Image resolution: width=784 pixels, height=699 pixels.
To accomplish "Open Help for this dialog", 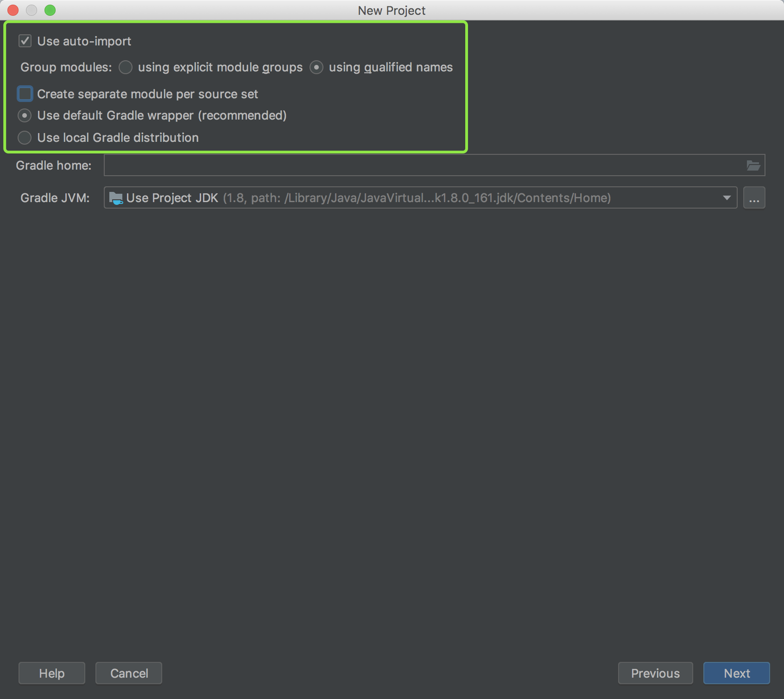I will point(52,673).
